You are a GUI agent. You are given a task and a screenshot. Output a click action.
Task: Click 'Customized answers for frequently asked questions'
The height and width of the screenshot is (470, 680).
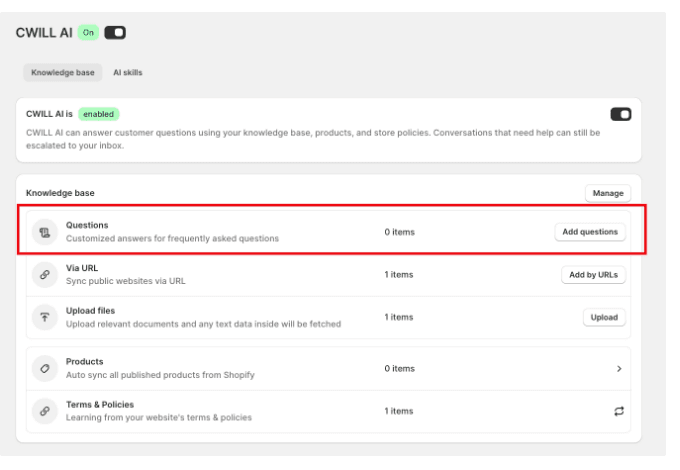[x=172, y=238]
